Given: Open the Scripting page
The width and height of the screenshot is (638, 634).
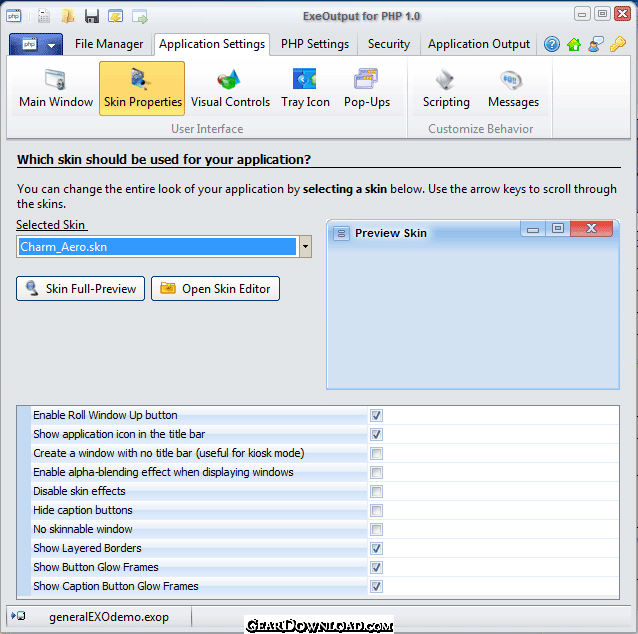Looking at the screenshot, I should point(446,88).
